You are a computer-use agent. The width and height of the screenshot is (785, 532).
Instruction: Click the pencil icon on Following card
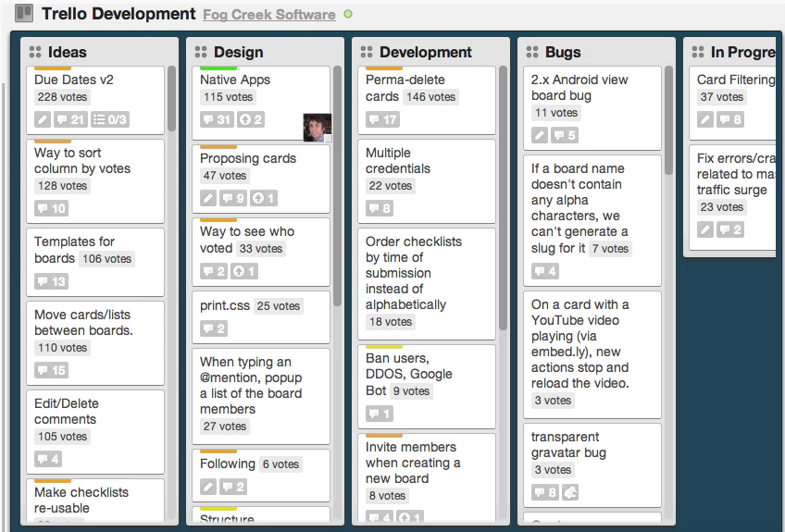(208, 487)
